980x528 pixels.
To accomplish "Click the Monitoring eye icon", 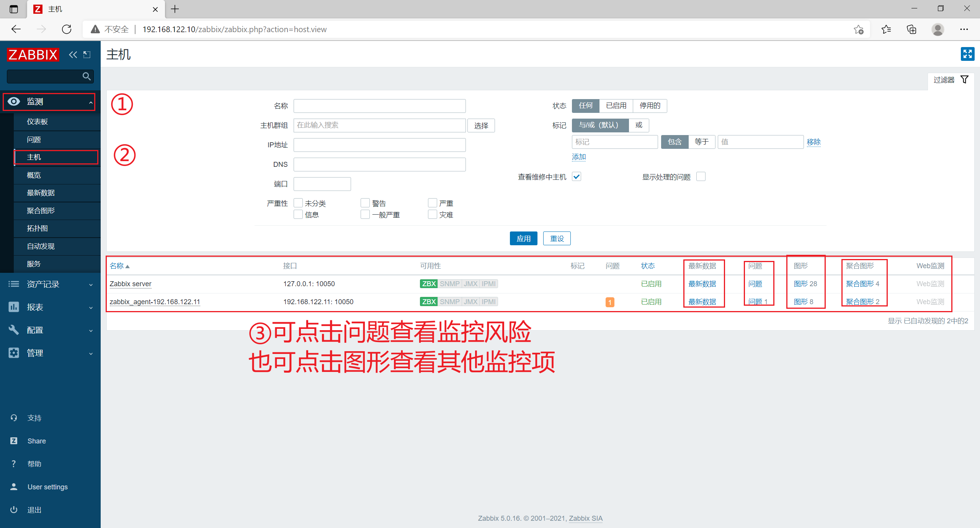I will (14, 101).
